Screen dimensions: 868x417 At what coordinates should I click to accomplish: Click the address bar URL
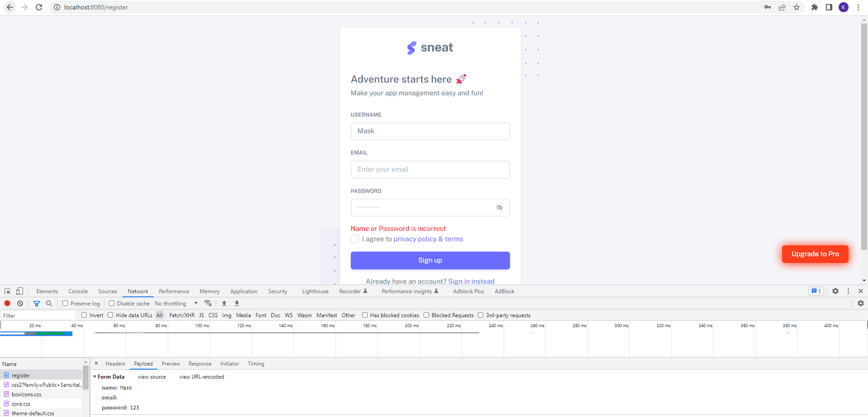click(96, 7)
